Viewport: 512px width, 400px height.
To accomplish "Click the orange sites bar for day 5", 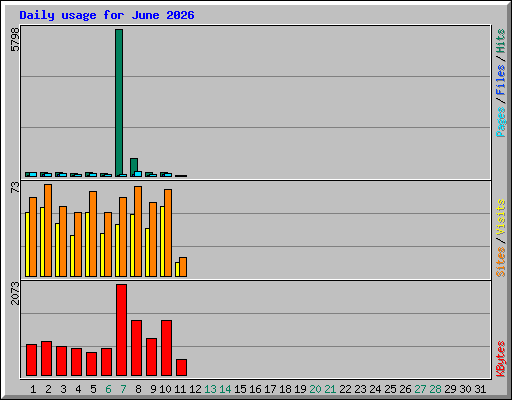I will [93, 234].
